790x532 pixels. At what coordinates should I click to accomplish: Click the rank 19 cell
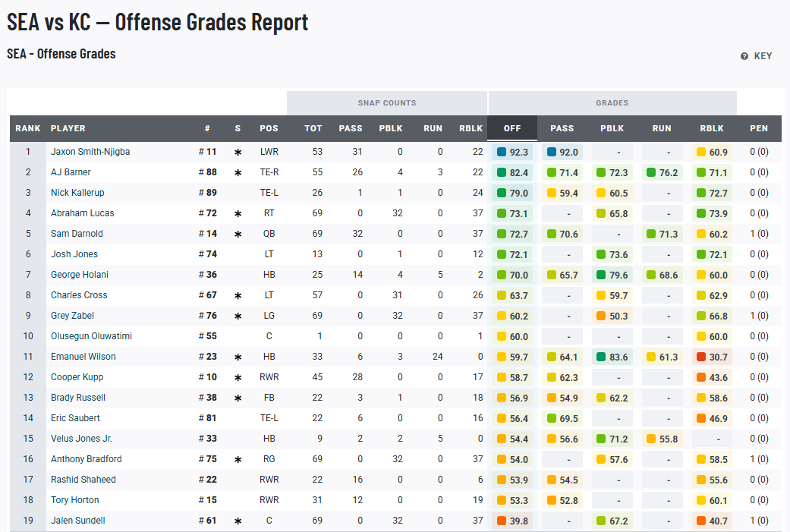[x=28, y=521]
